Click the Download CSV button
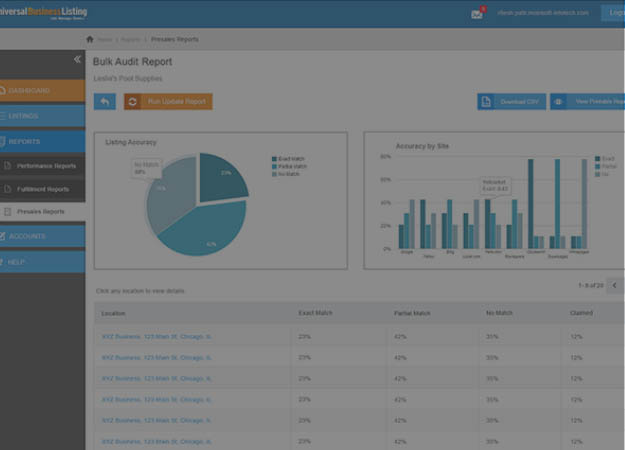Image resolution: width=625 pixels, height=450 pixels. coord(512,102)
